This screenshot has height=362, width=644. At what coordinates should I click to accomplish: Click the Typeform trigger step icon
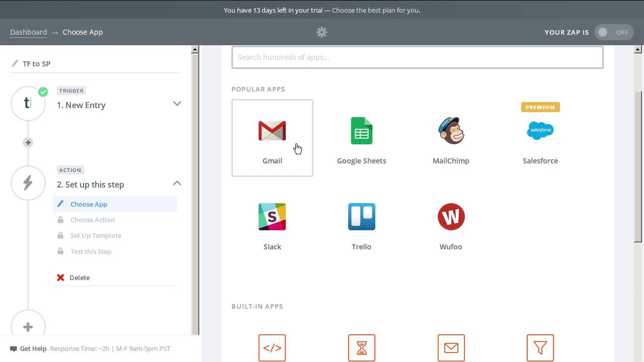(28, 103)
